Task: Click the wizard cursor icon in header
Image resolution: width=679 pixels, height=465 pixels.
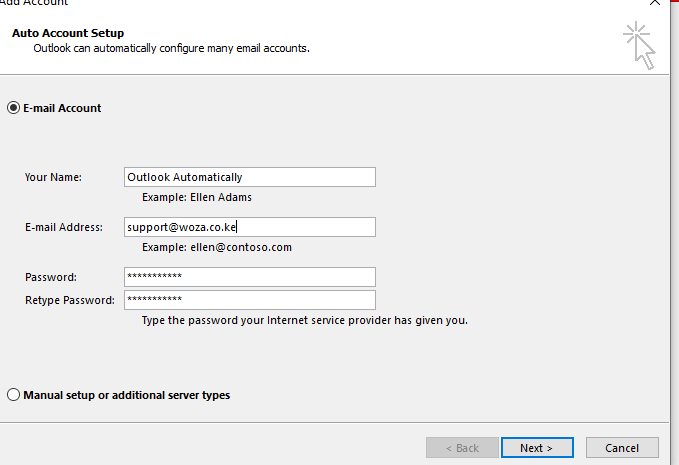Action: (639, 45)
